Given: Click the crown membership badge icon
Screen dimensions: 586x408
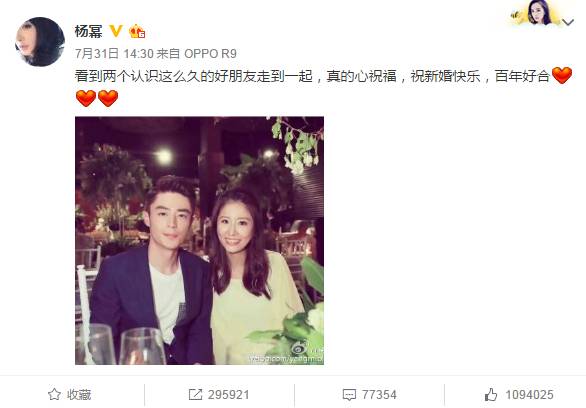Looking at the screenshot, I should (x=137, y=31).
